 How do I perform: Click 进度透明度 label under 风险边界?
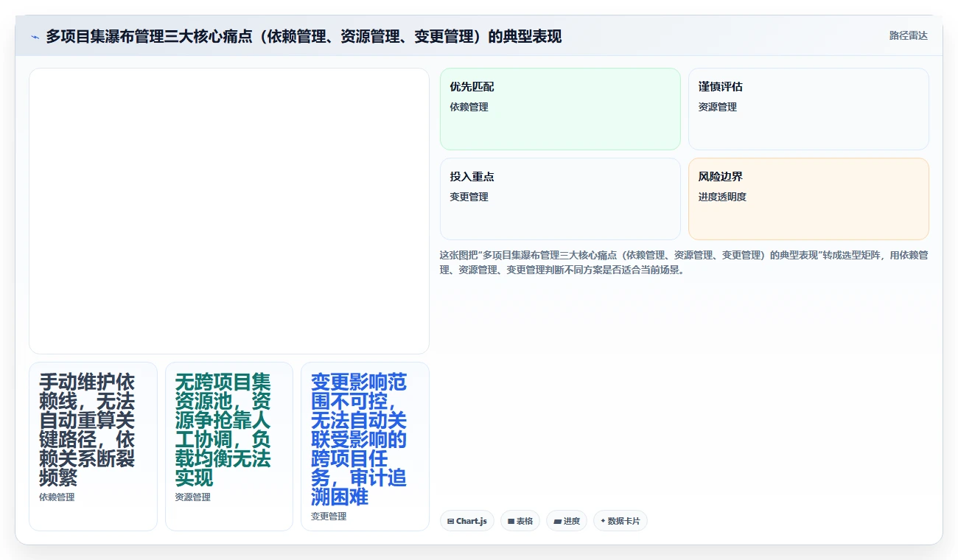pyautogui.click(x=722, y=197)
